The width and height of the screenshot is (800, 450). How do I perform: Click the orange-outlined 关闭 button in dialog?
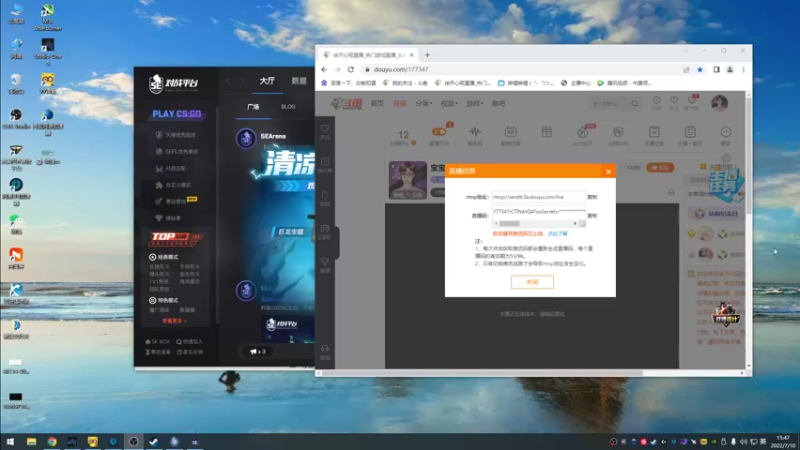click(x=532, y=282)
